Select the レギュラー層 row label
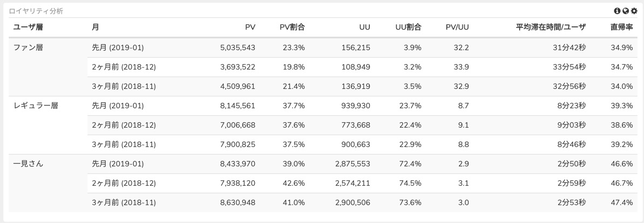Screen dimensions: 644x223 (35, 106)
